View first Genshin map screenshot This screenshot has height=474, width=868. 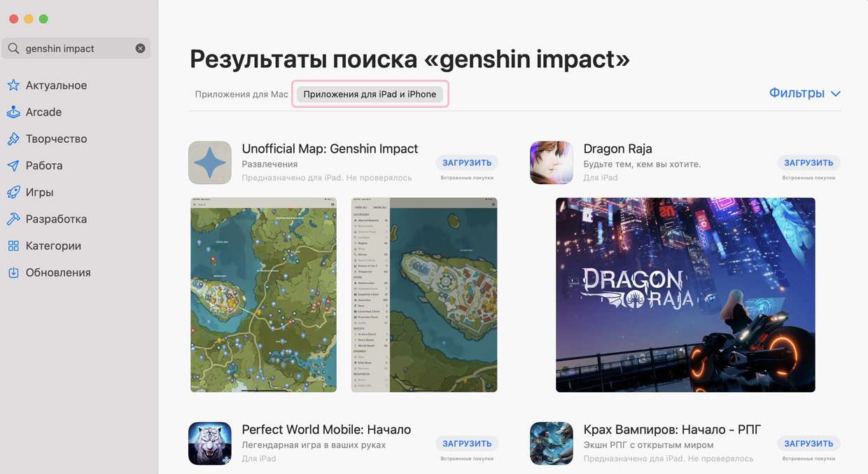263,295
